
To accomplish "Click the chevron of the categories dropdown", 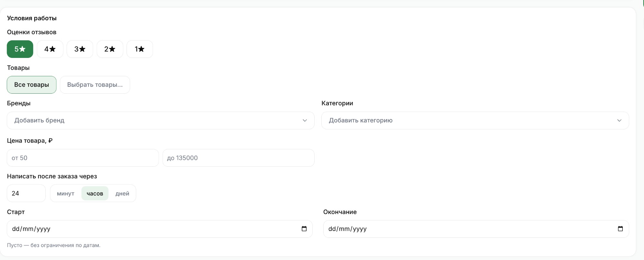I will tap(619, 120).
